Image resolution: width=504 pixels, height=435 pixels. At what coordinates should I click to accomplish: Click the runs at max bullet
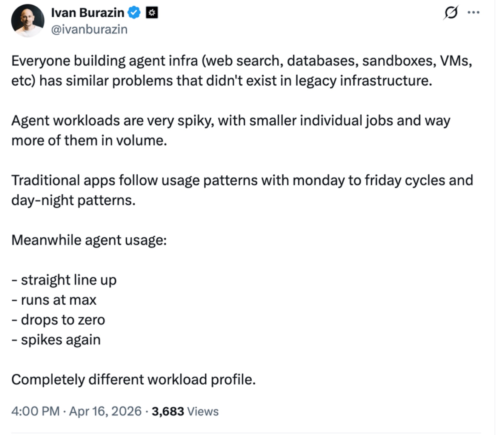click(54, 300)
